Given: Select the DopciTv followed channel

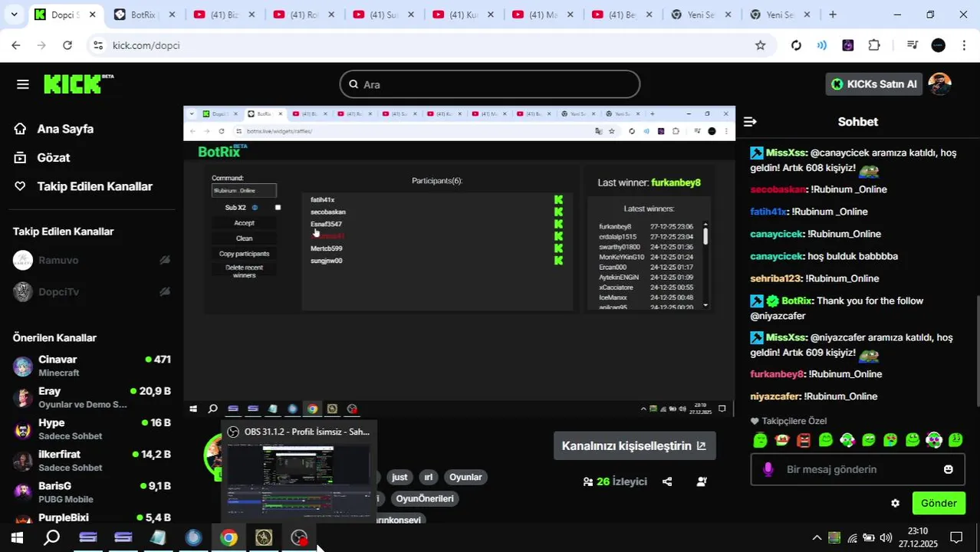Looking at the screenshot, I should coord(91,291).
